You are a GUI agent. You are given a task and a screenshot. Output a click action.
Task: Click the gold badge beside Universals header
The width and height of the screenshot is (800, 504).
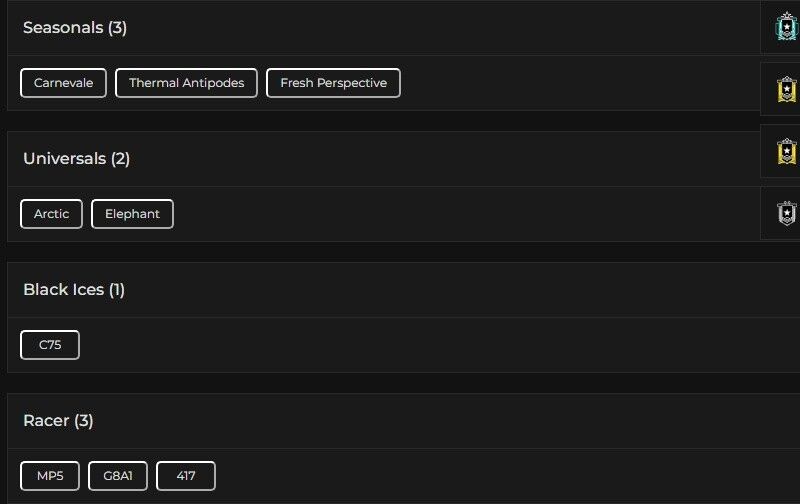(x=787, y=152)
